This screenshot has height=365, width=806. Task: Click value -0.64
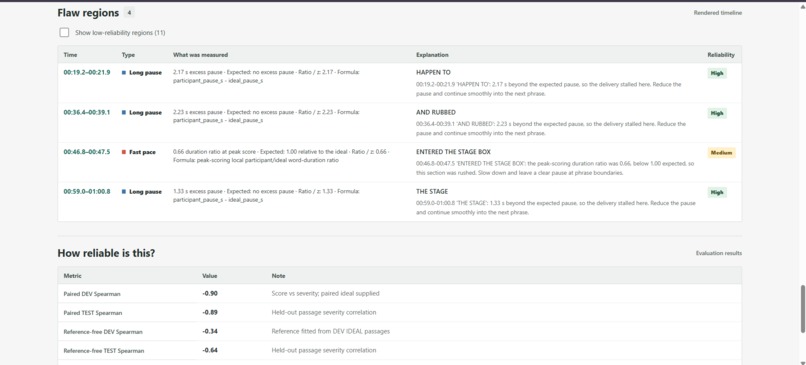(x=210, y=351)
